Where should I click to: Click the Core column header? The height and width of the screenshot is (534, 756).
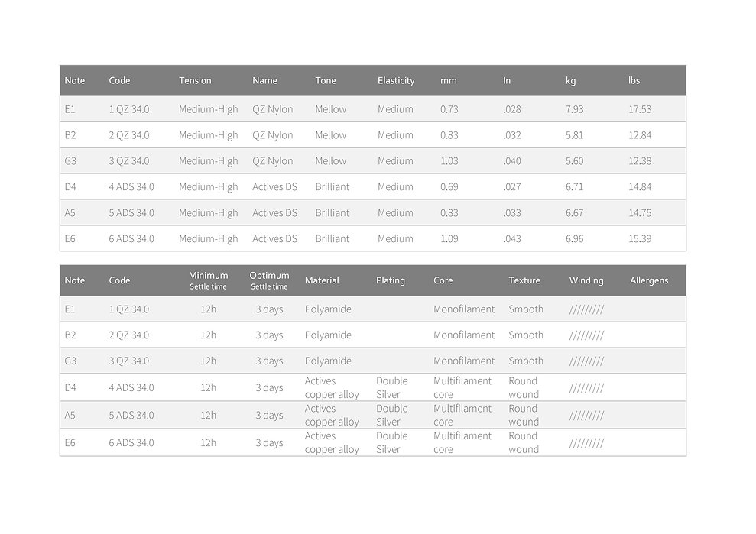point(443,280)
